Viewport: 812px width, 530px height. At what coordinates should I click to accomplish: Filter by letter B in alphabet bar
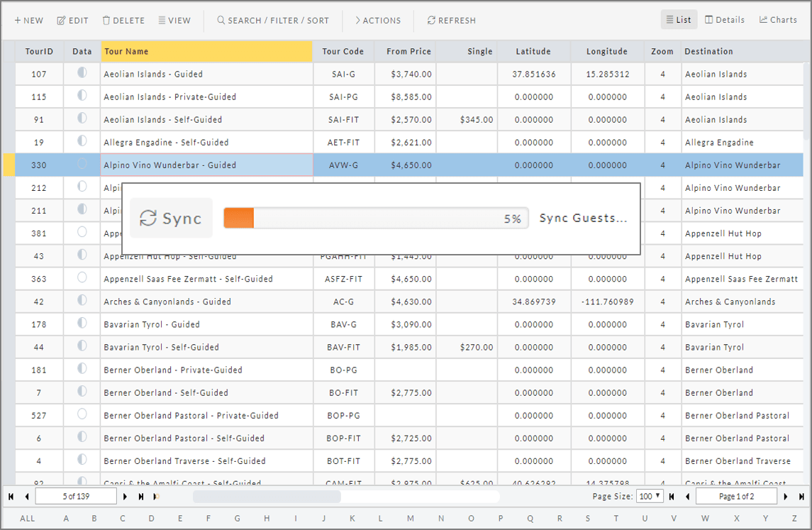coord(94,519)
